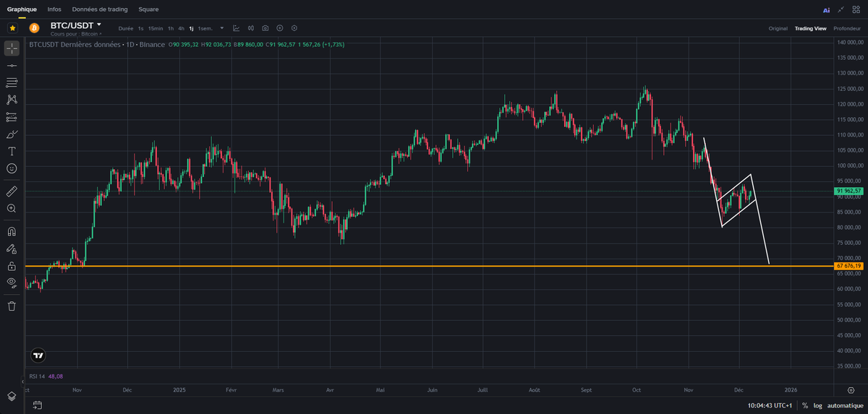Viewport: 868px width, 414px height.
Task: Toggle 'automatique' auto scale
Action: 844,405
